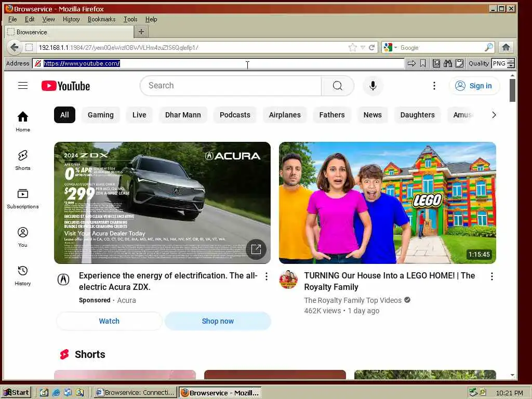The image size is (532, 399).
Task: Open the LEGO HOME video title link
Action: (x=389, y=281)
